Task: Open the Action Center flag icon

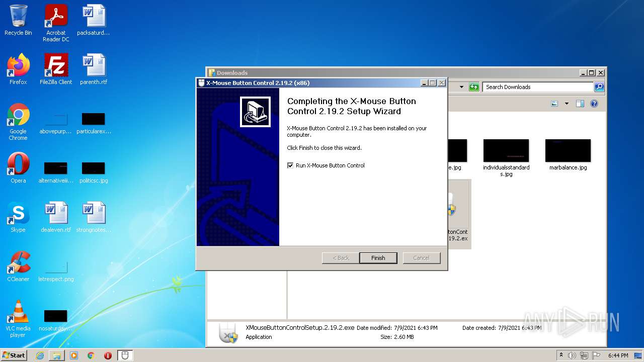Action: click(595, 355)
